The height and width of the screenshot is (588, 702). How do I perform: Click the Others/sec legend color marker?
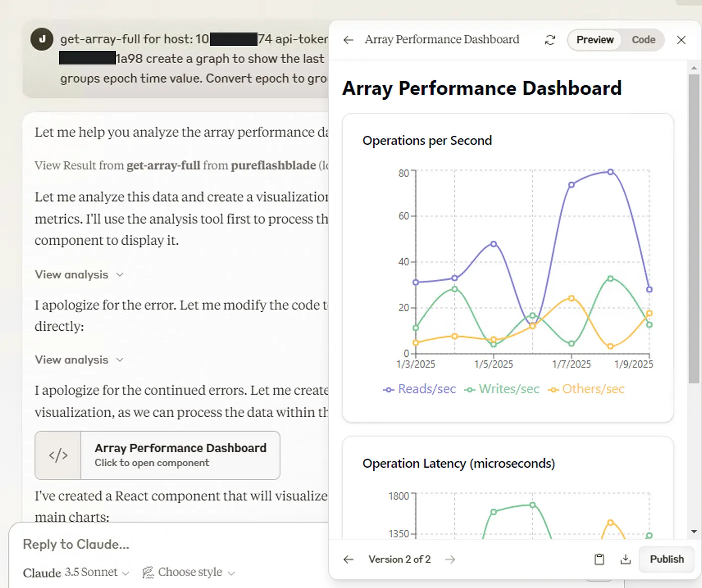click(x=553, y=390)
